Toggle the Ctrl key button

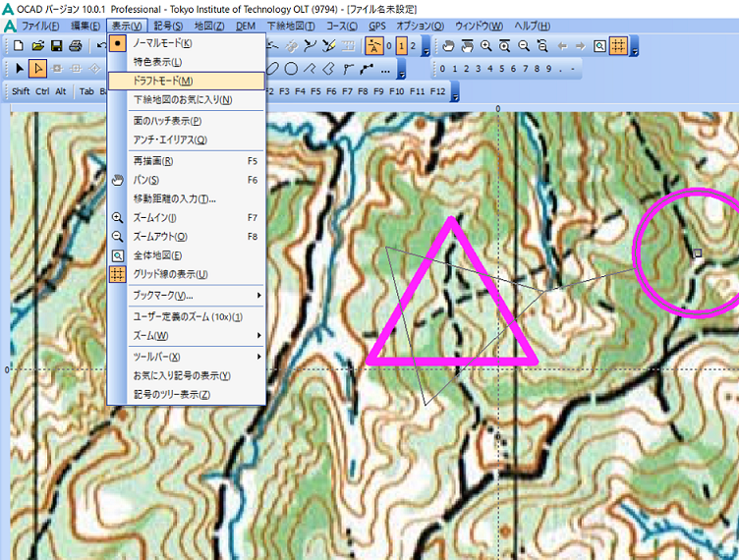click(x=42, y=91)
